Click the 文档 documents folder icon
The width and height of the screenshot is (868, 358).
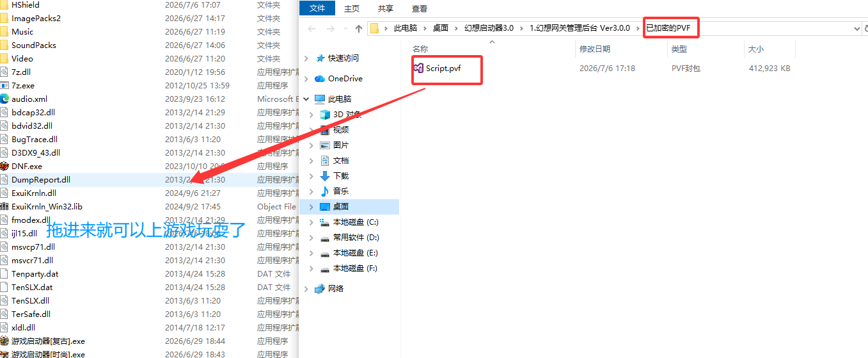[325, 161]
